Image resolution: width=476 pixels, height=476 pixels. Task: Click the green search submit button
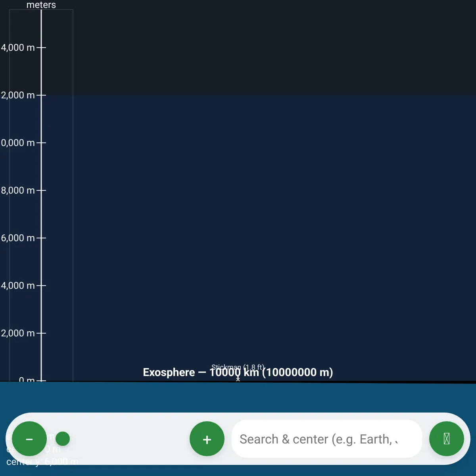(446, 439)
